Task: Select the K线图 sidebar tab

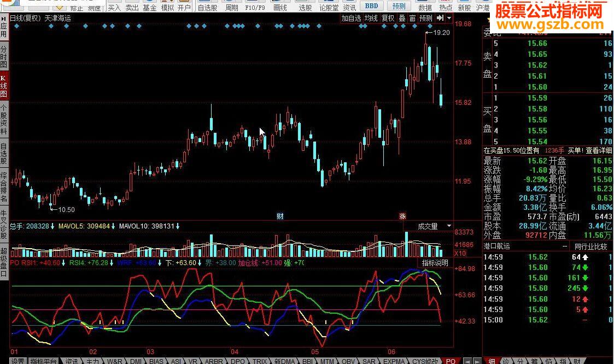Action: (3, 86)
